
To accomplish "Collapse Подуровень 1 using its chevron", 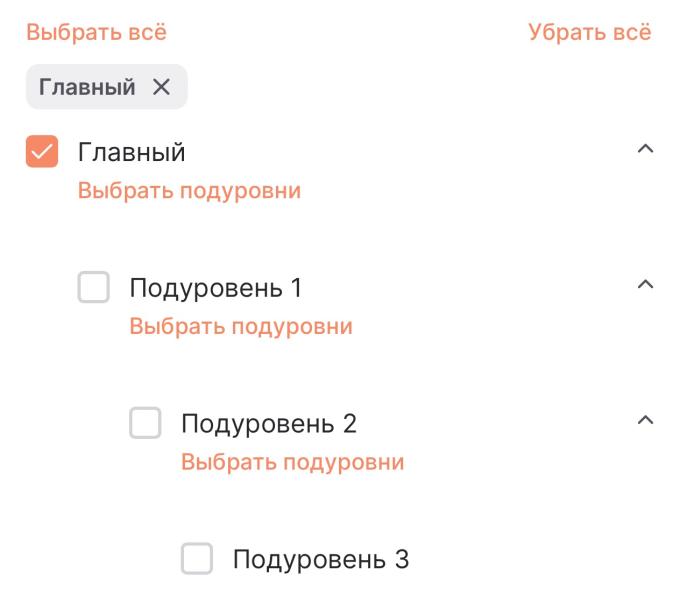I will (x=645, y=285).
